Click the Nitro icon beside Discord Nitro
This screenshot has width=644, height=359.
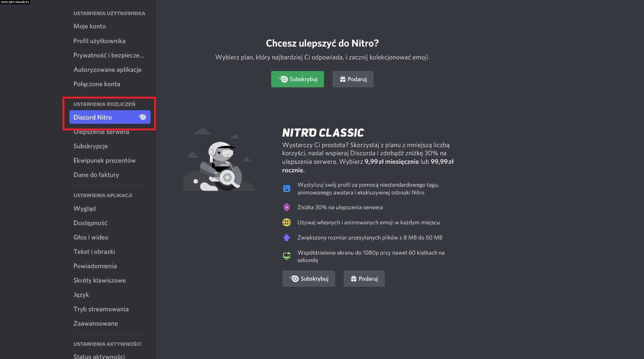(x=142, y=117)
